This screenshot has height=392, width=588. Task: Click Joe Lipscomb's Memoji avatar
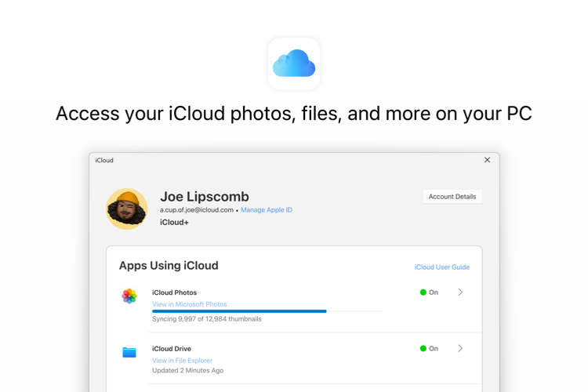coord(127,209)
